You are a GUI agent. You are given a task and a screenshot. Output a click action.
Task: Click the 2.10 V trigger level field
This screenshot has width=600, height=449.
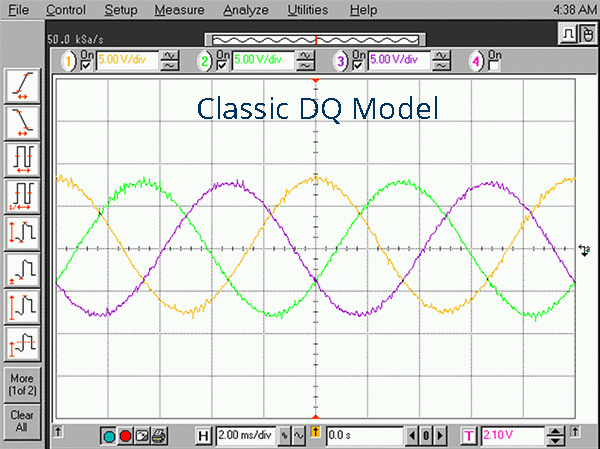click(512, 436)
